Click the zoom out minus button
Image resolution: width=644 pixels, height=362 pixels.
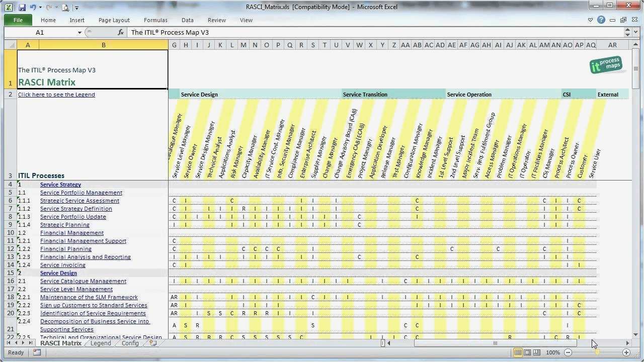click(x=568, y=352)
